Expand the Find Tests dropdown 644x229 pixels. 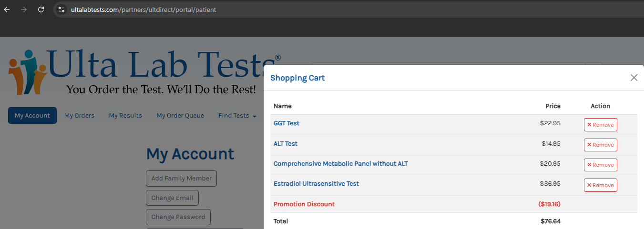(x=237, y=116)
